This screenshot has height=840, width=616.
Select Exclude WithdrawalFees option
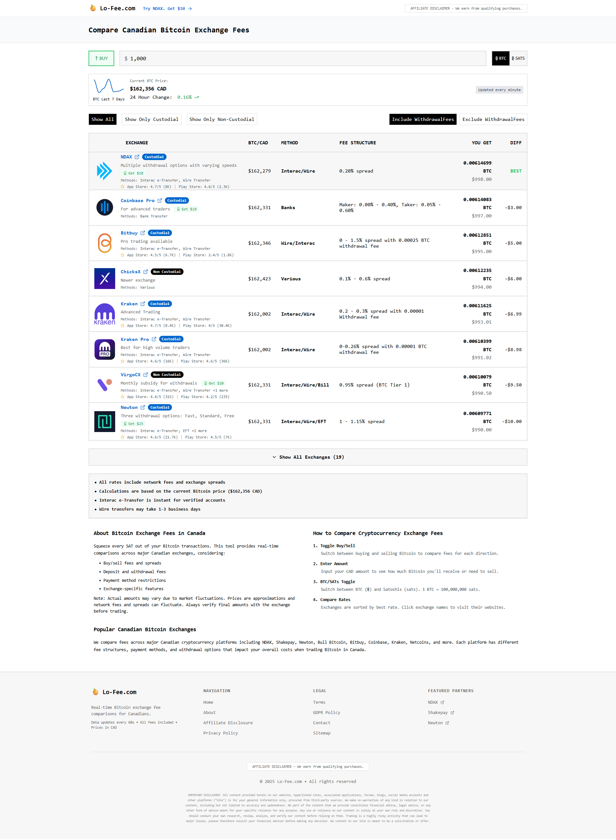click(x=493, y=119)
